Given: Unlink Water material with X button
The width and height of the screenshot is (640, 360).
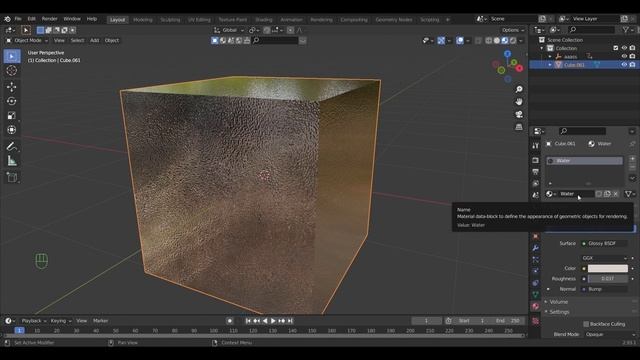Looking at the screenshot, I should [x=616, y=194].
